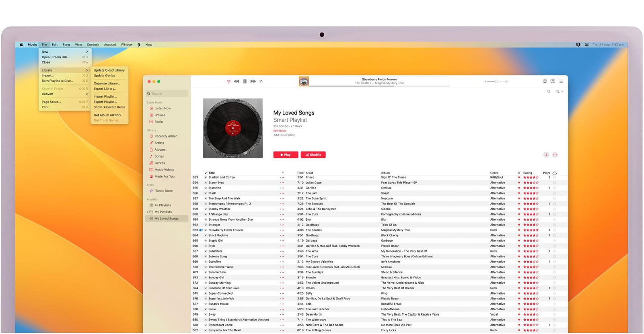Skip forward to the next track
Image resolution: width=644 pixels, height=334 pixels.
coord(253,81)
